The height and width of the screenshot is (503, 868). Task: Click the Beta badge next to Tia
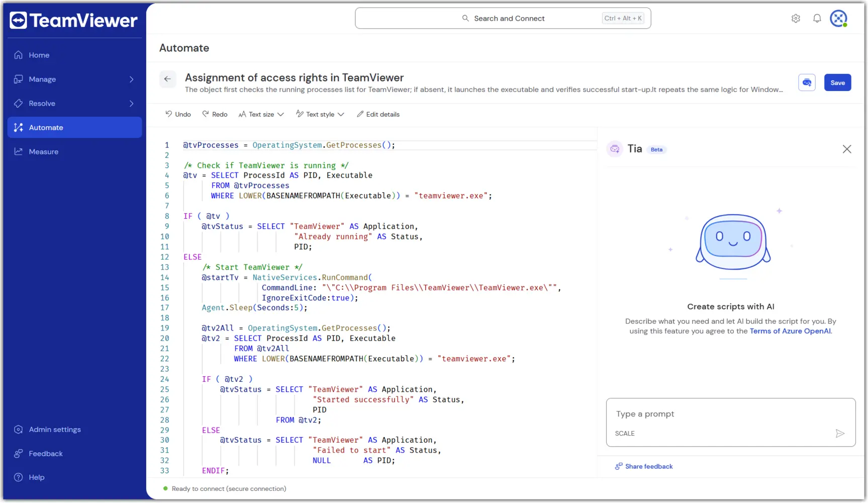click(656, 149)
